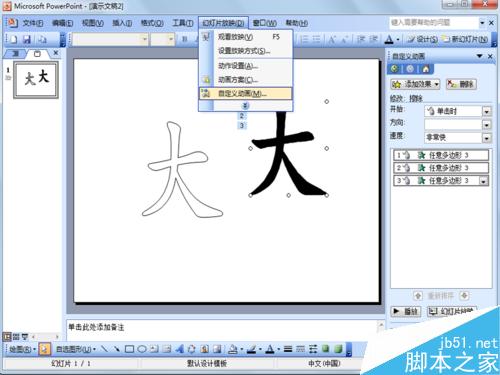Open the 插入 (Insert) menu

point(122,23)
